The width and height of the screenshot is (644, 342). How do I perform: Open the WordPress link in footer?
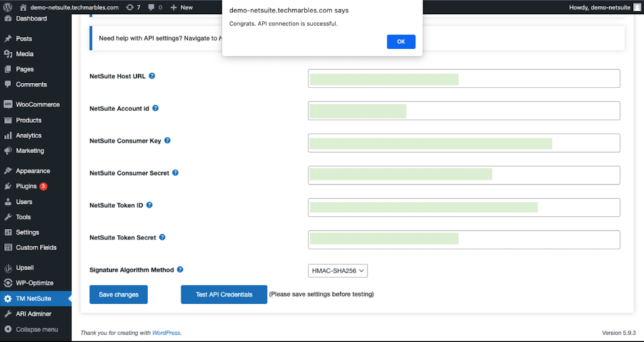click(x=166, y=333)
